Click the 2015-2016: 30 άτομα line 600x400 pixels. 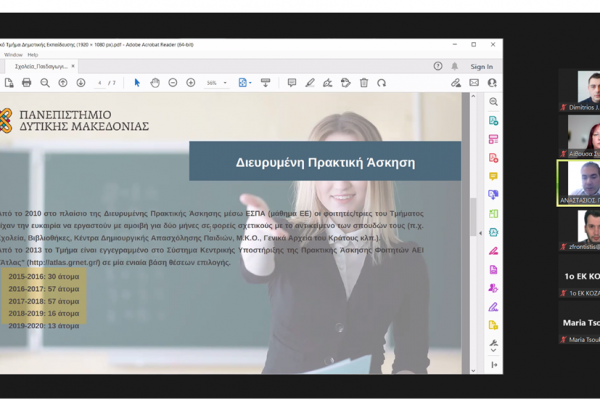(x=44, y=276)
